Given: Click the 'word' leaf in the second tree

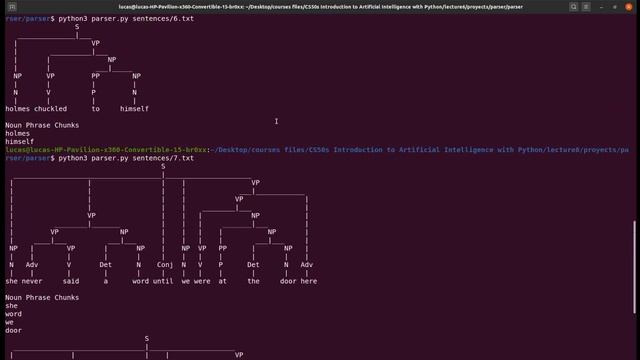Looking at the screenshot, I should pos(140,281).
